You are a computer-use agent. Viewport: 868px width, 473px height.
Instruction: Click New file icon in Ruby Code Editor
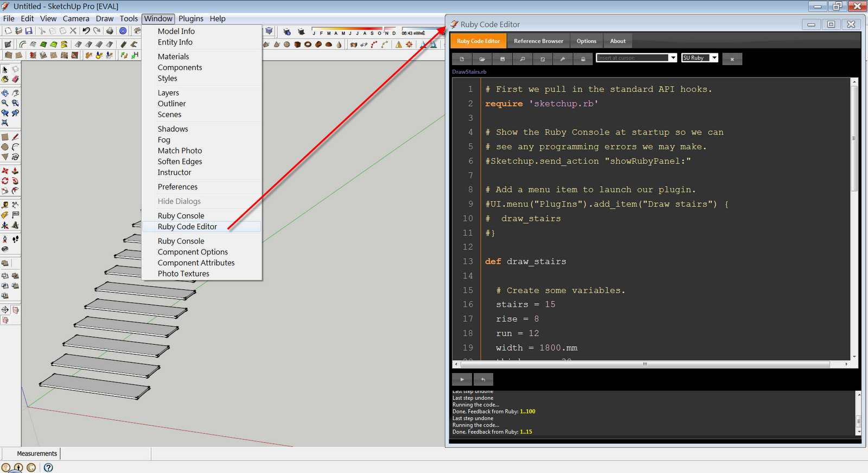pos(462,59)
